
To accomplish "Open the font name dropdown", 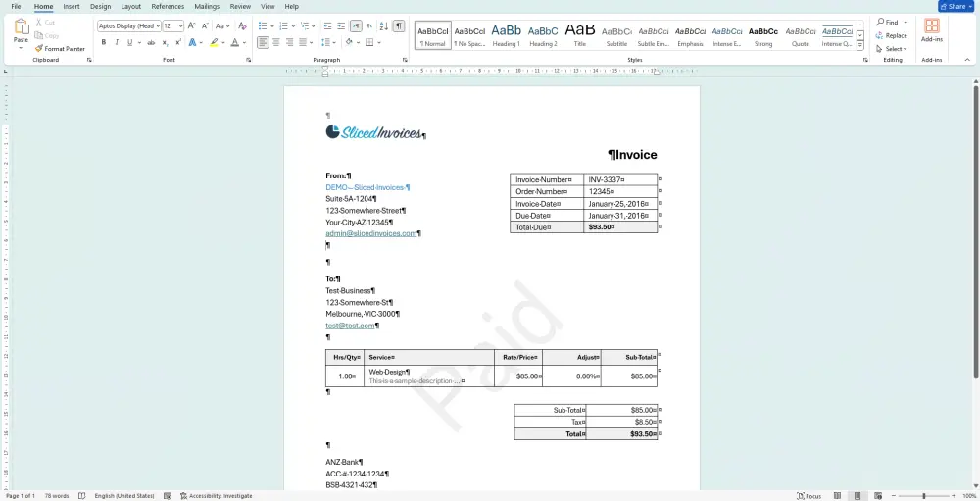I will [158, 26].
